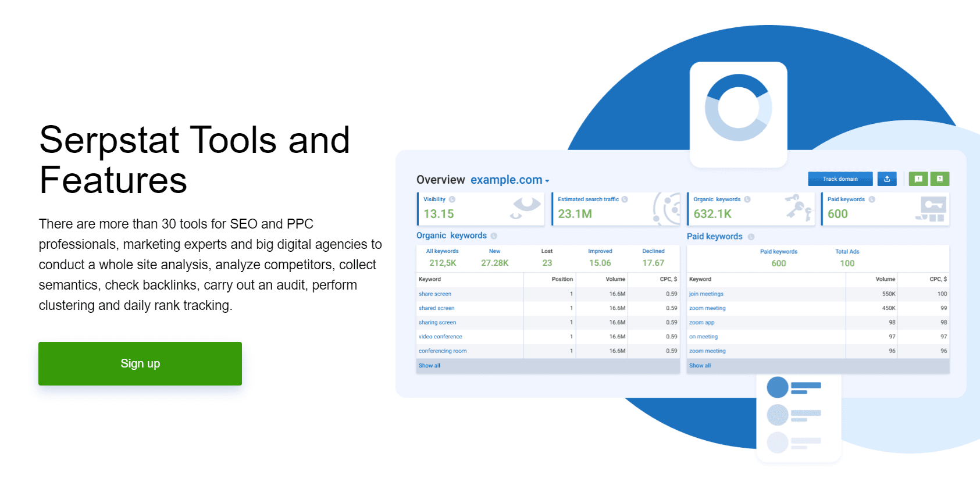Click the blue export upload icon
Image resolution: width=980 pixels, height=496 pixels.
pyautogui.click(x=887, y=179)
